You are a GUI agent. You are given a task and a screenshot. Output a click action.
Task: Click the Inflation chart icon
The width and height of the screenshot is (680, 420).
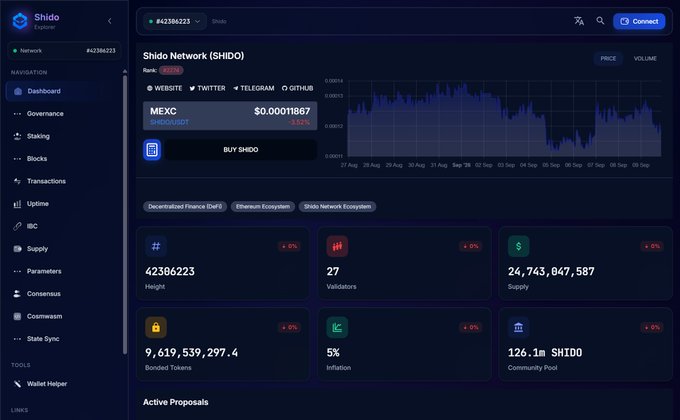337,328
